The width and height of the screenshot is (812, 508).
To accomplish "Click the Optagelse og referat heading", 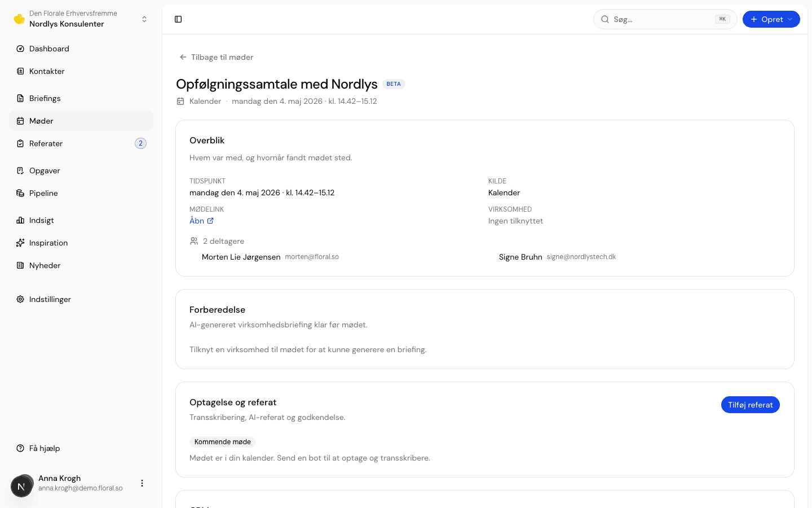I will (x=233, y=402).
